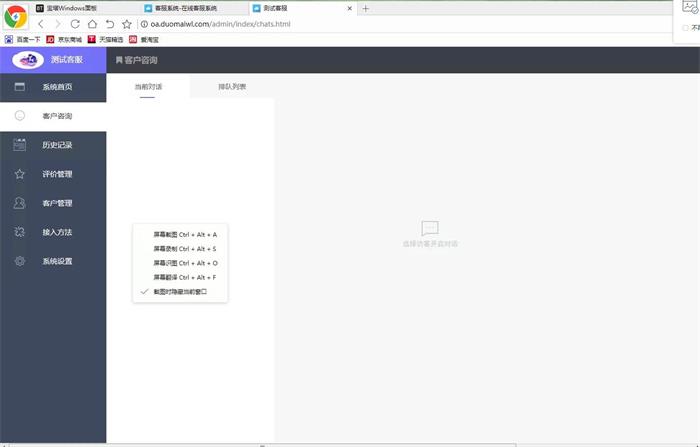
Task: Open 客户管理 in the sidebar
Action: coord(53,203)
